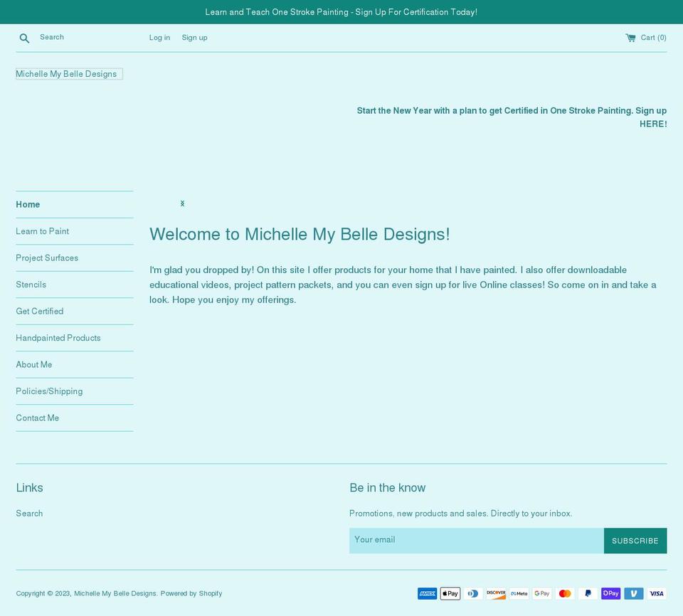
Task: Click the Shop Pay payment icon
Action: click(x=610, y=593)
